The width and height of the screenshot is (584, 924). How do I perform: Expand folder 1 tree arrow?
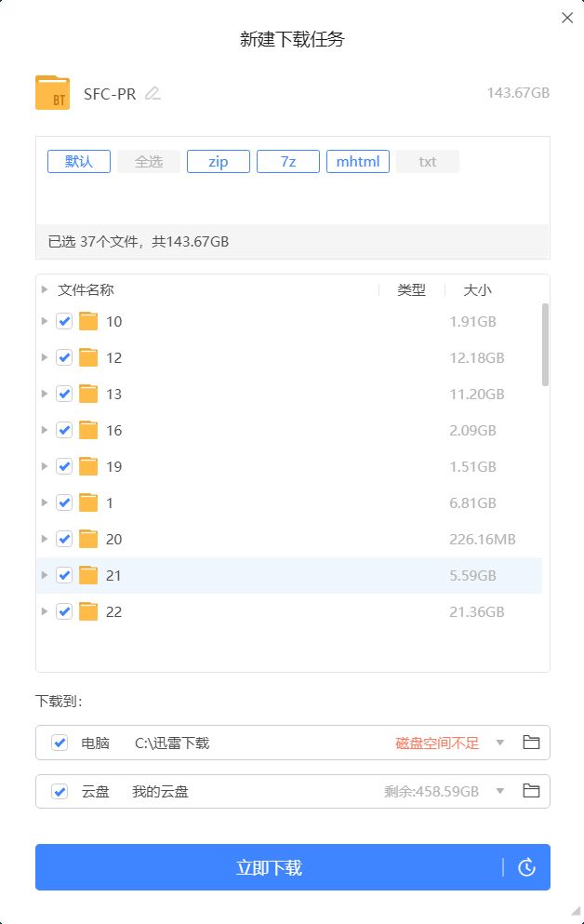tap(44, 502)
